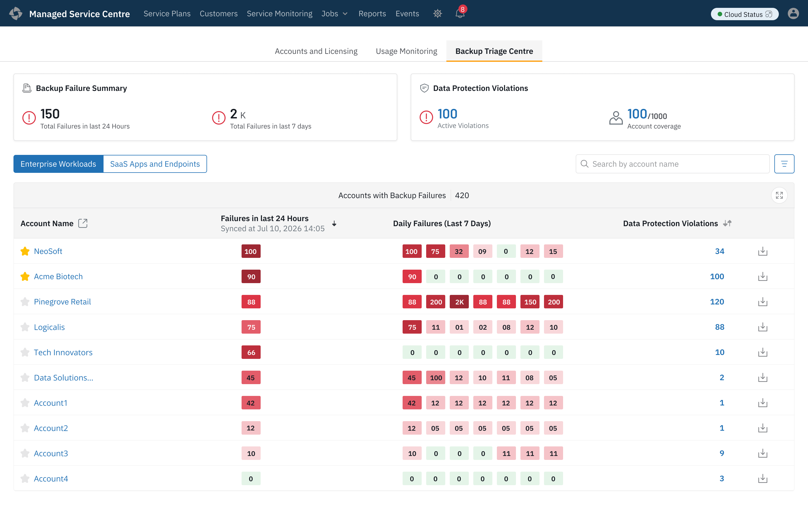808x532 pixels.
Task: Favorite Account3 with its star
Action: tap(25, 453)
